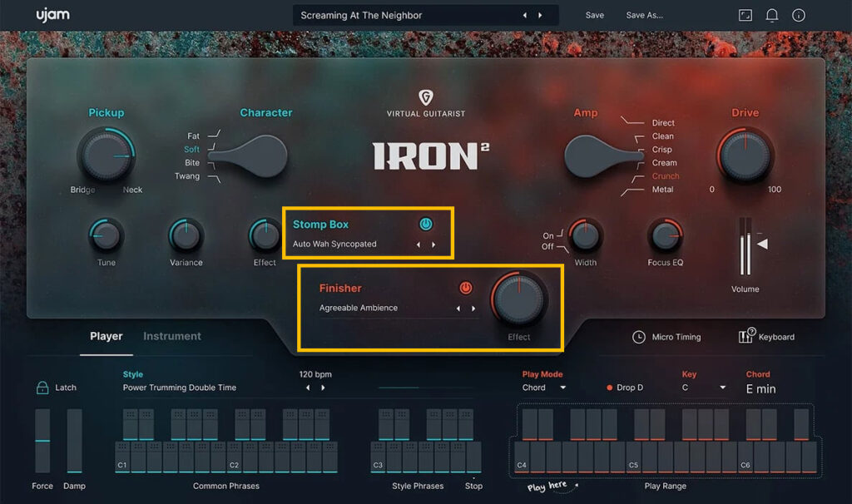This screenshot has width=852, height=504.
Task: Set Width switch to Off
Action: (547, 246)
